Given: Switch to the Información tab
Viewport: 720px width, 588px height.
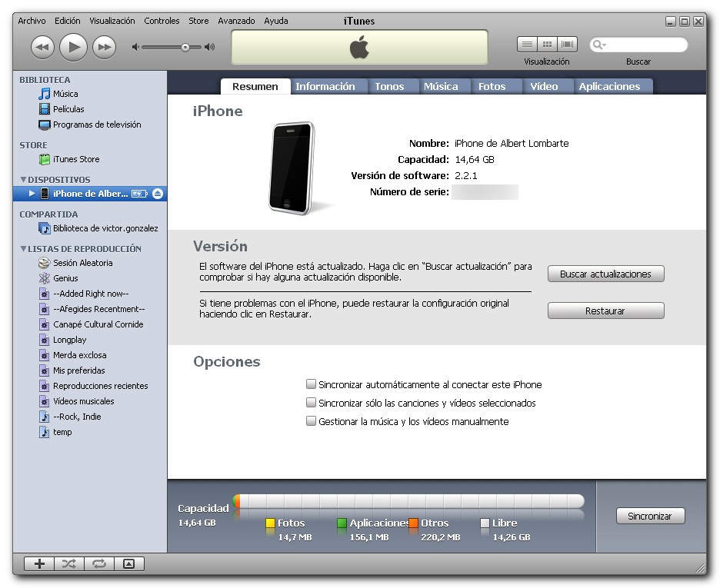Looking at the screenshot, I should (x=329, y=86).
